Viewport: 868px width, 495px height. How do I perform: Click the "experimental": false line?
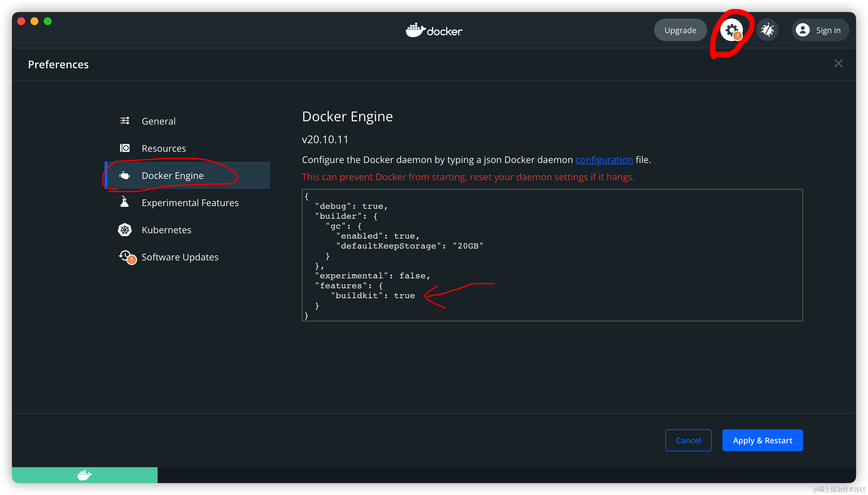click(x=372, y=276)
